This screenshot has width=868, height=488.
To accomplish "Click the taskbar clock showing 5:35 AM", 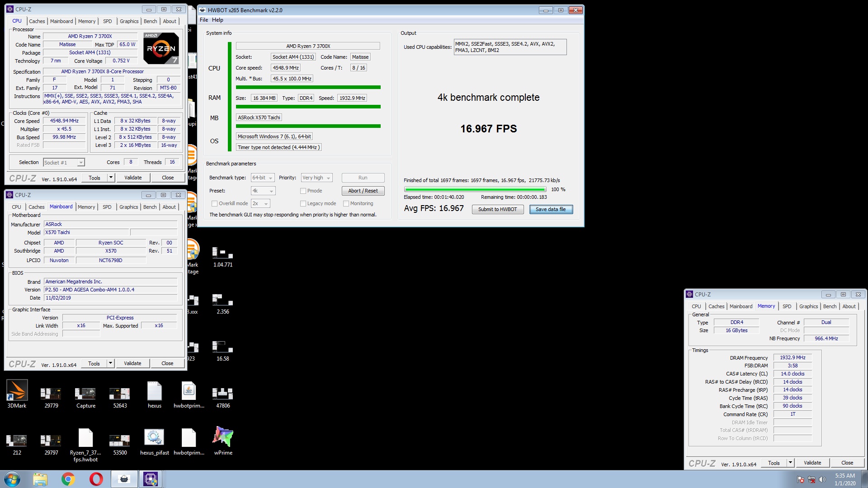I will [845, 479].
